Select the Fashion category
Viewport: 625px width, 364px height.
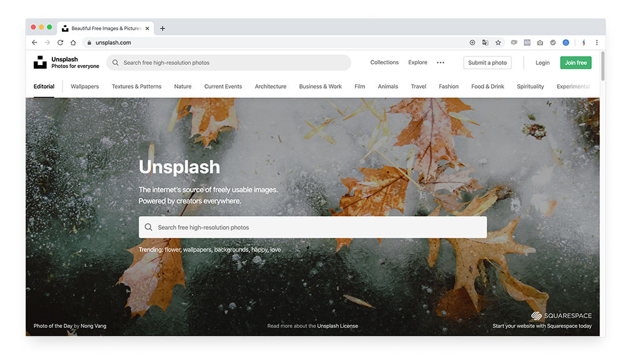point(448,86)
